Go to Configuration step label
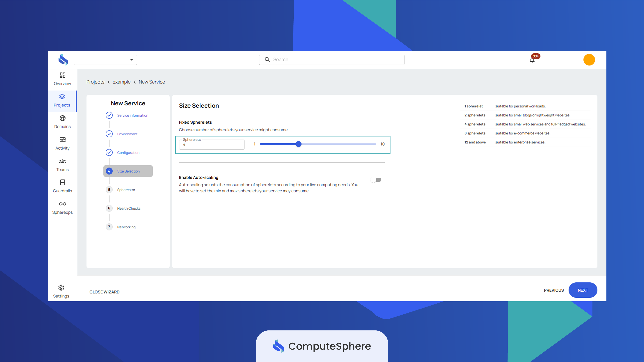The image size is (644, 362). coord(128,153)
